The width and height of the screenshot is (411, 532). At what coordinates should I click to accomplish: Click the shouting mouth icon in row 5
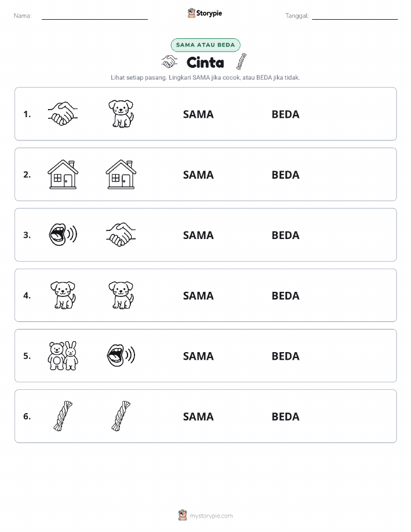[121, 355]
